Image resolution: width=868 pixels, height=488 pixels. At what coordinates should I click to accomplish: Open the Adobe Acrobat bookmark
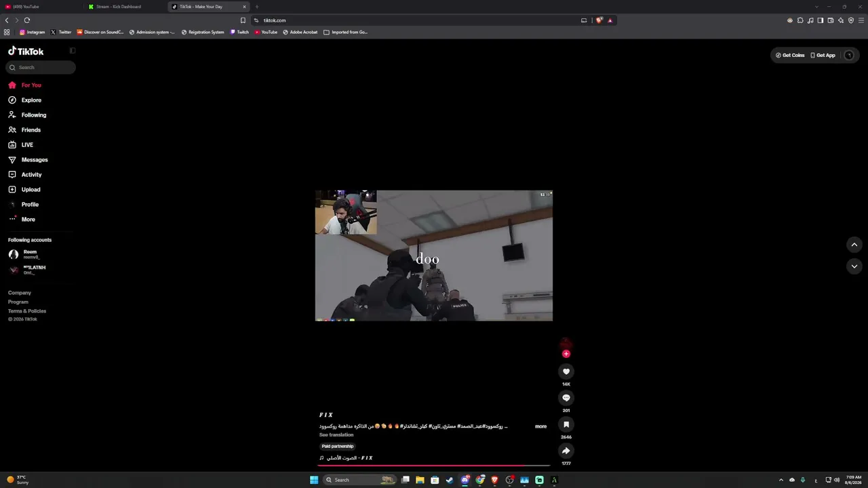[x=300, y=32]
